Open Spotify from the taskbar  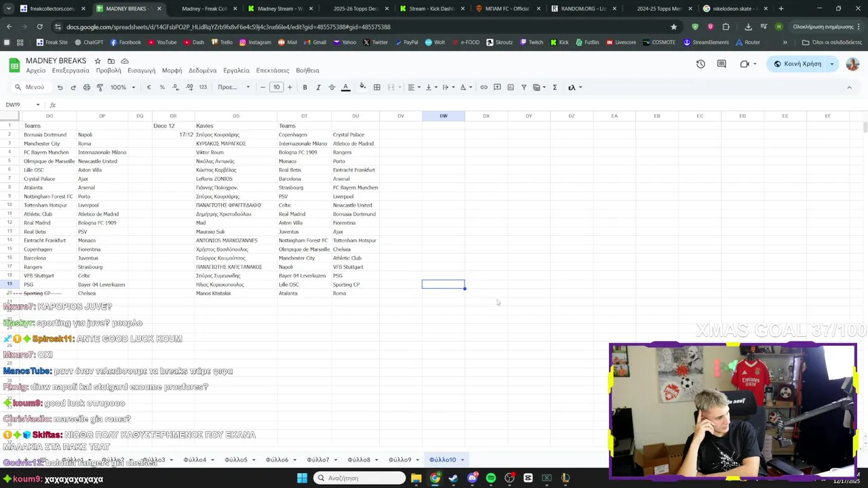point(491,479)
